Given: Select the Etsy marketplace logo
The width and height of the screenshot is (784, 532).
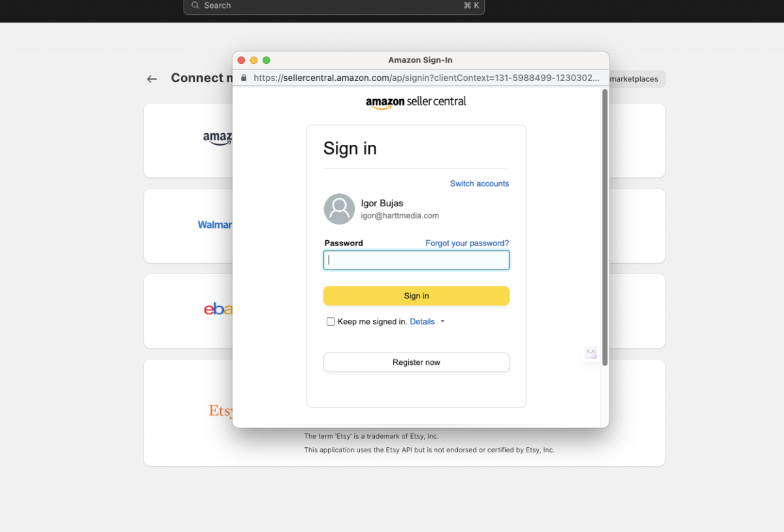Looking at the screenshot, I should (221, 411).
